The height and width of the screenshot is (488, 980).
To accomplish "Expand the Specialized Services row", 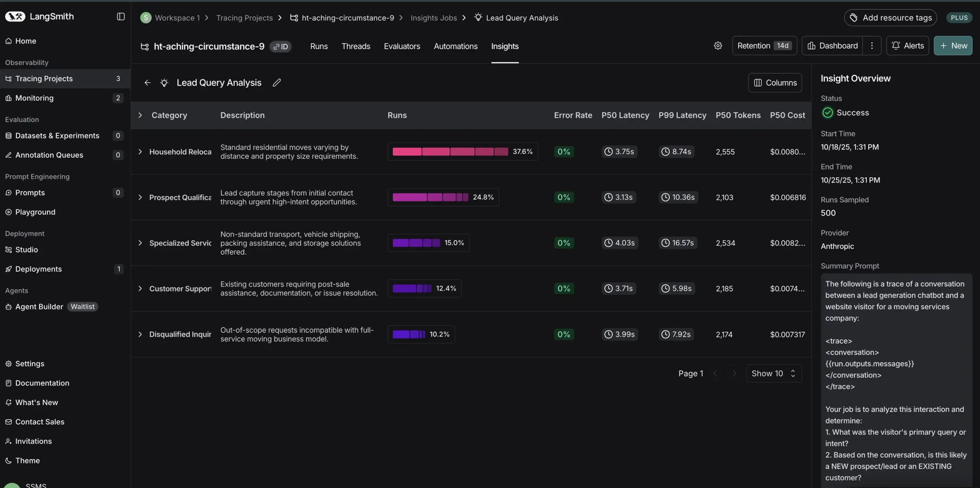I will coord(140,243).
